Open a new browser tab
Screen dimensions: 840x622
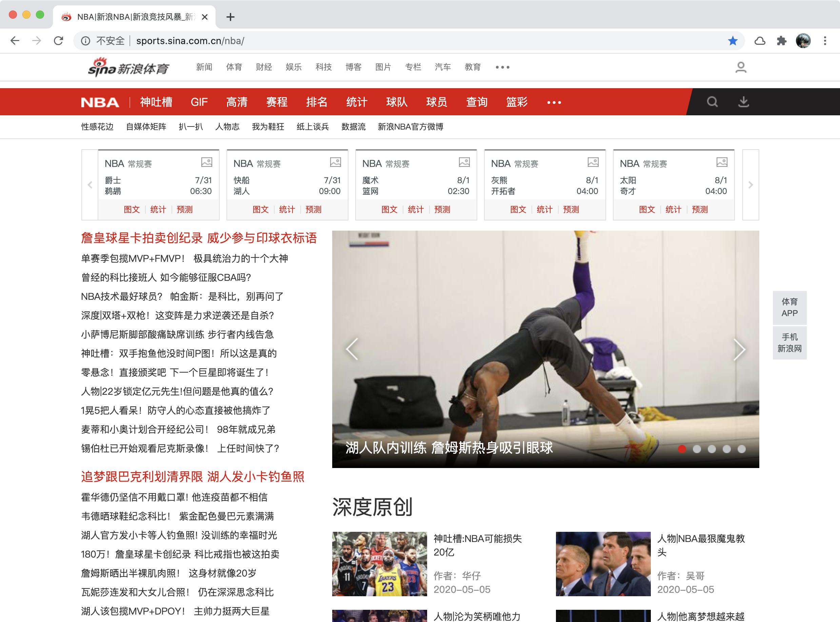coord(230,17)
